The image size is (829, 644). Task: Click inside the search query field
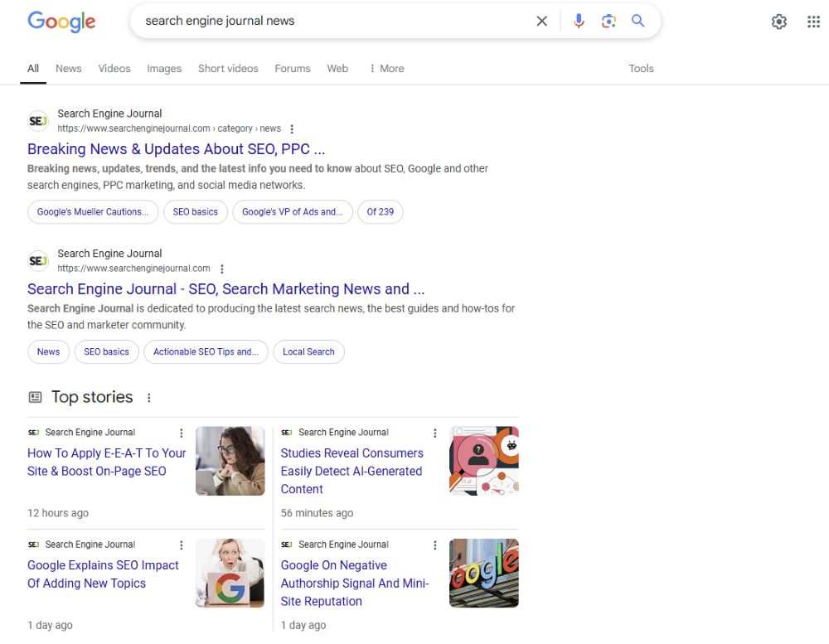[333, 22]
